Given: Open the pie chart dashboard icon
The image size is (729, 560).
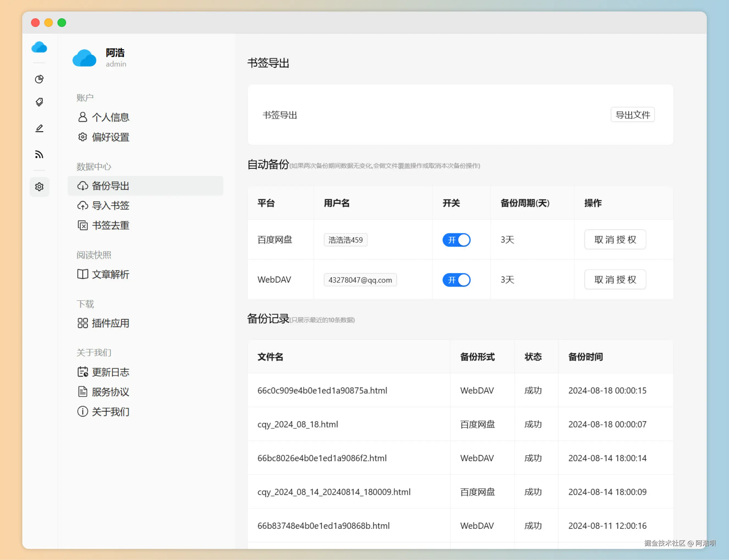Looking at the screenshot, I should click(x=39, y=79).
